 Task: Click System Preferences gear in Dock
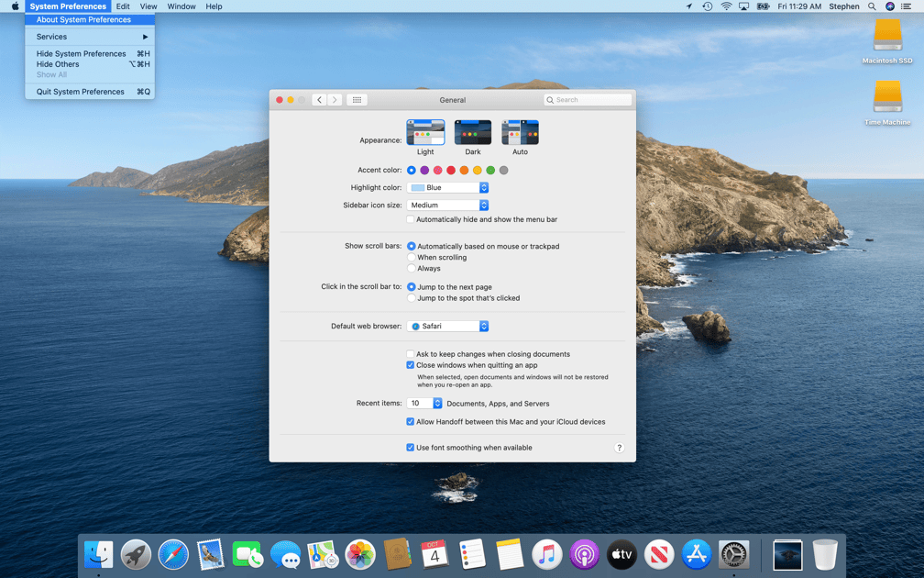(733, 555)
